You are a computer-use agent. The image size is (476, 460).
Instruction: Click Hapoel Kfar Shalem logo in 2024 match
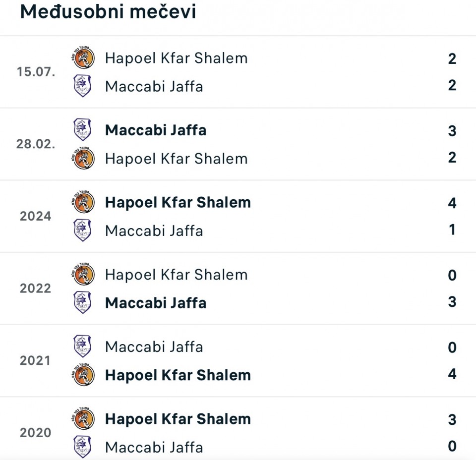(83, 202)
